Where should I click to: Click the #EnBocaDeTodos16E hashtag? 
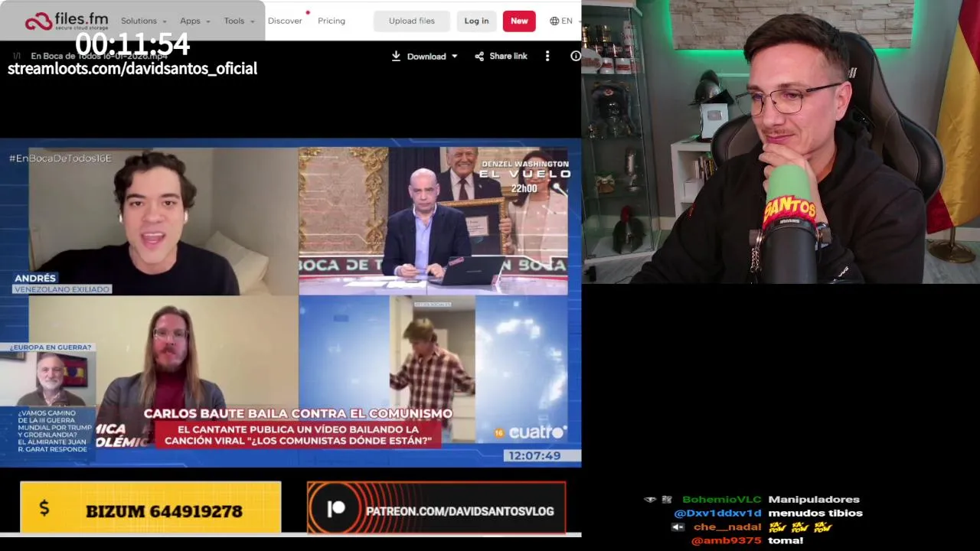click(60, 158)
